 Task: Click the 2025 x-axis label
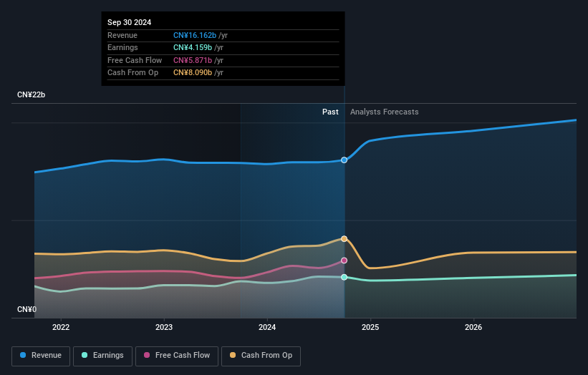pyautogui.click(x=370, y=327)
